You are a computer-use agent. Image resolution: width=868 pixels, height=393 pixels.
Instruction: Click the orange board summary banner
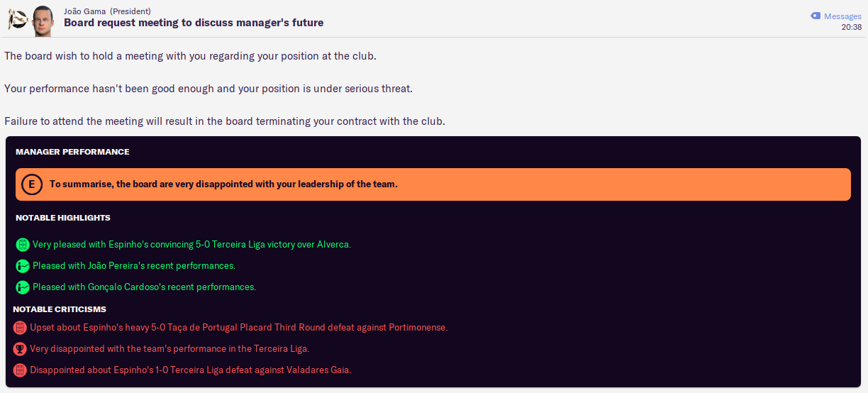point(433,184)
